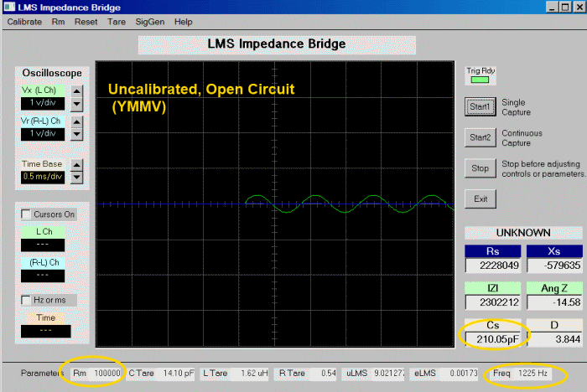Maximize the LMS Impedance Bridge window
The height and width of the screenshot is (392, 587).
click(565, 7)
